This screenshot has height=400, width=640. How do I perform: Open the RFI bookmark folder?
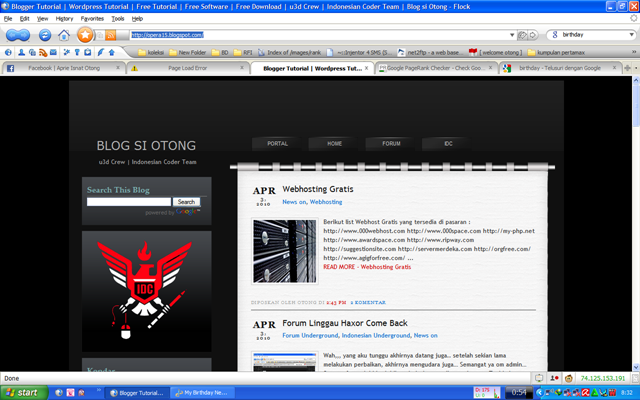(x=243, y=52)
